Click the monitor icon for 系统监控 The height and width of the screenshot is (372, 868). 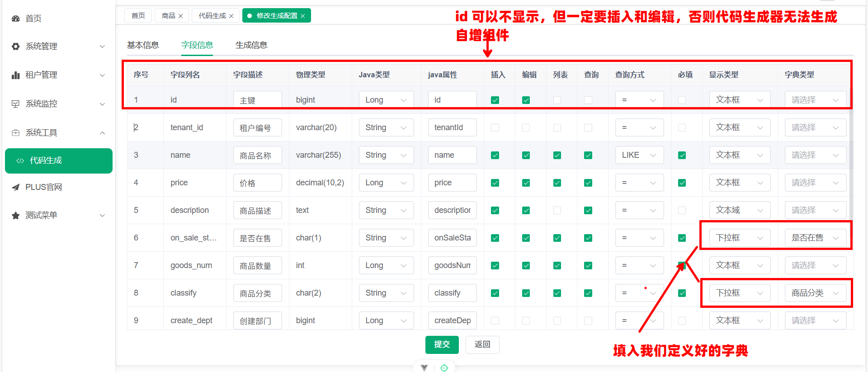[x=16, y=104]
